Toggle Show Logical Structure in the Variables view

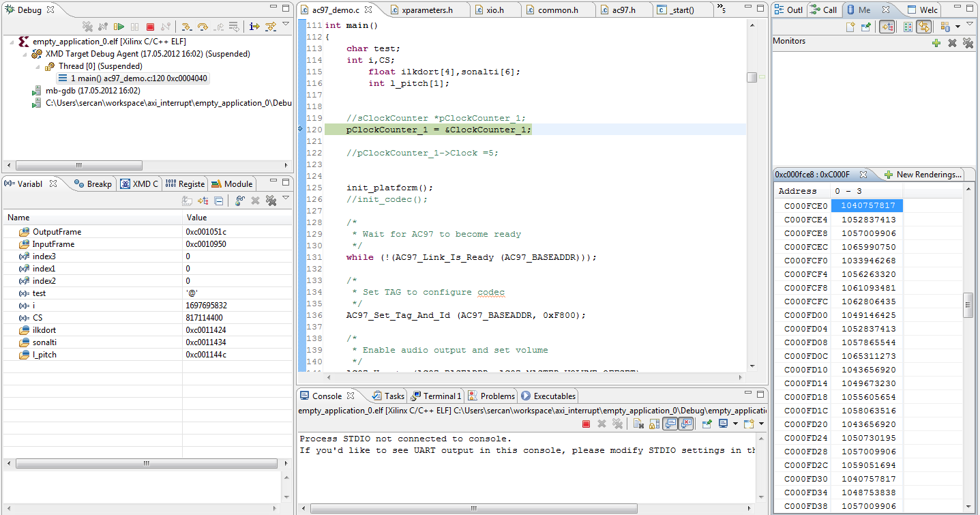[x=203, y=201]
